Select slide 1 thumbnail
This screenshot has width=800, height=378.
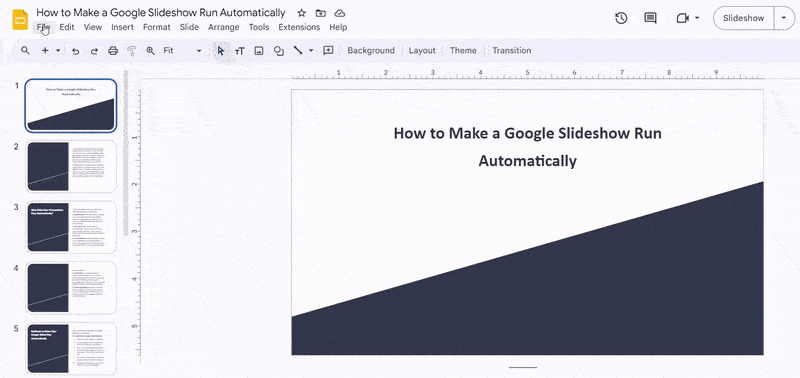click(71, 106)
